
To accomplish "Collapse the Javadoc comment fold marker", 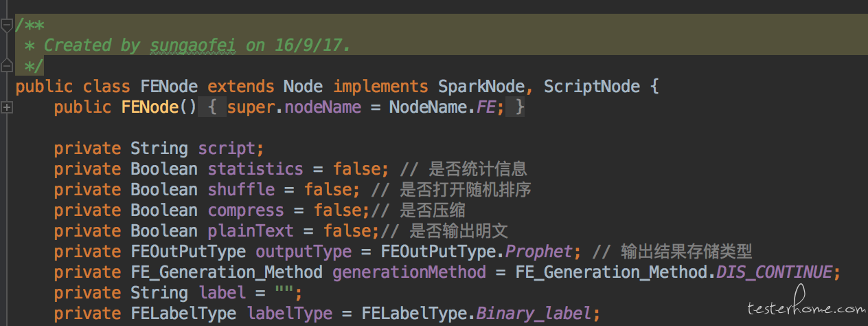I will click(x=7, y=25).
